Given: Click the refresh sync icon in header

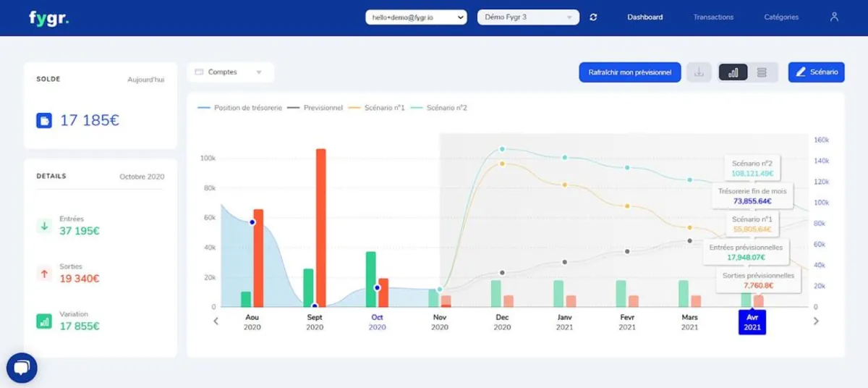Looking at the screenshot, I should pos(593,17).
